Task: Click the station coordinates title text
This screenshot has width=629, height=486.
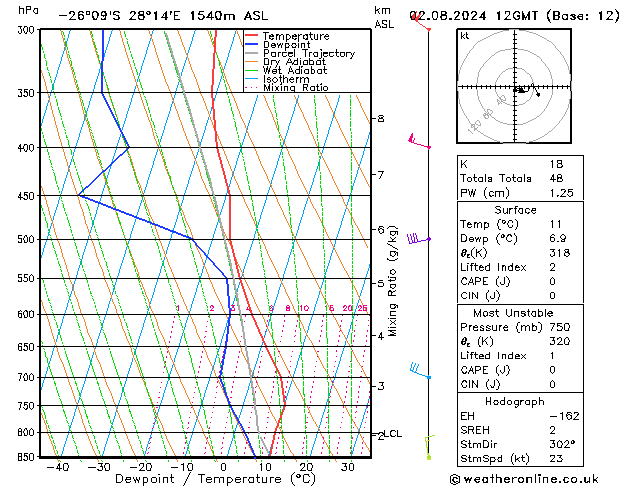Action: (x=163, y=16)
